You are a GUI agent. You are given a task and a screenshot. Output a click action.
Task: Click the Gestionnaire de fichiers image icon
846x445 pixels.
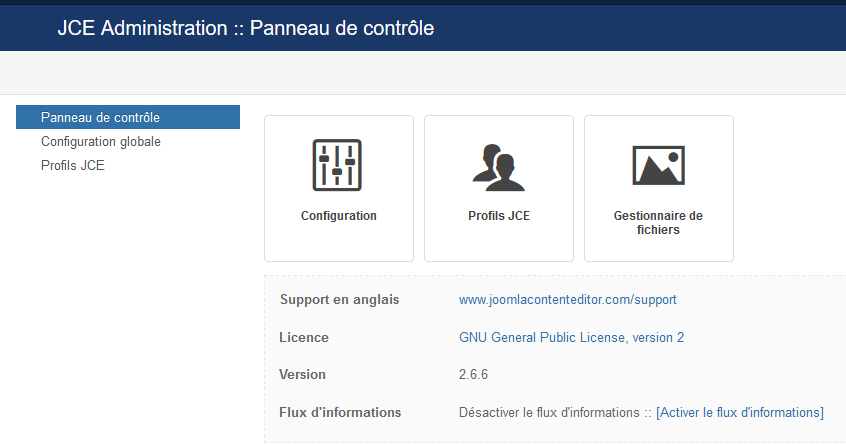click(658, 165)
